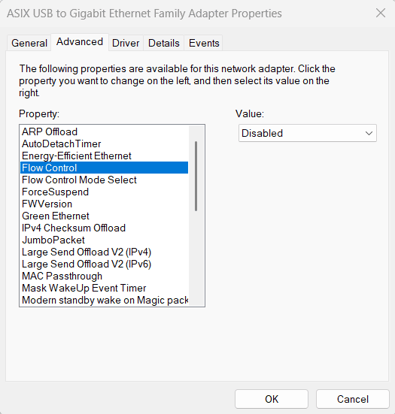This screenshot has width=395, height=414.
Task: Click the property list scrollbar thumb
Action: coord(196,176)
